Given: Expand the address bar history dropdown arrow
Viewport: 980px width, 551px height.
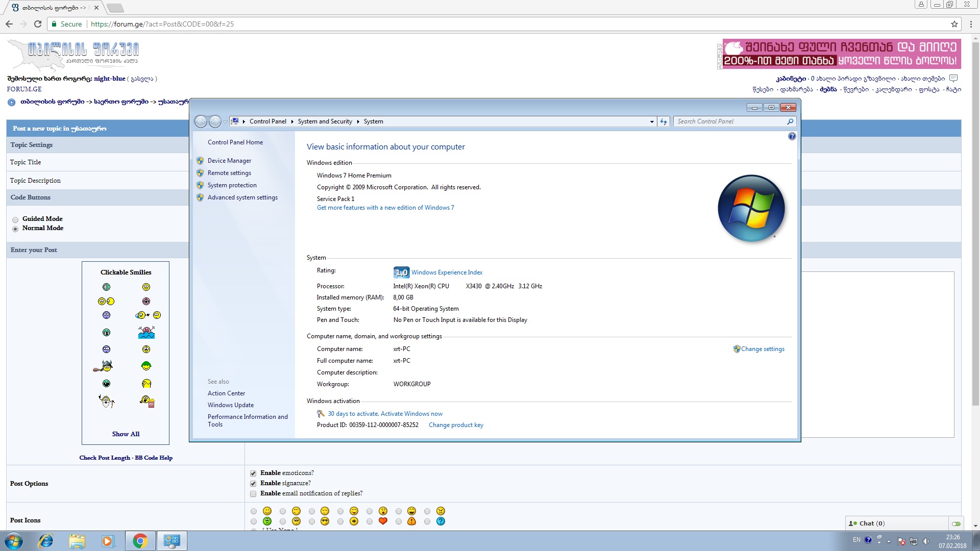Looking at the screenshot, I should pos(652,121).
